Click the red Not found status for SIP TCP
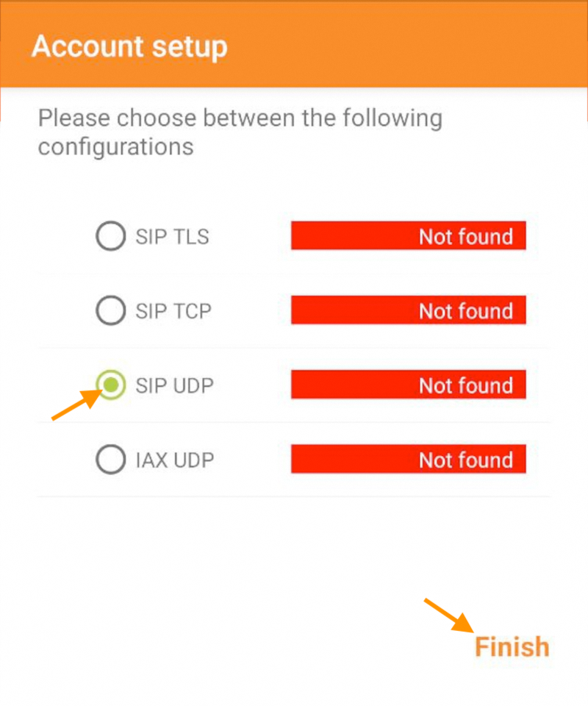The width and height of the screenshot is (588, 706). click(409, 310)
